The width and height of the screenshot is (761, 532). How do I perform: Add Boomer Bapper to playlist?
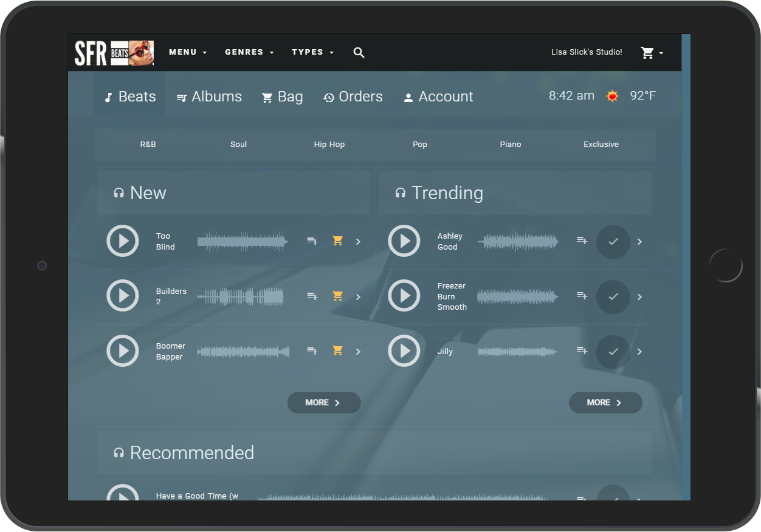pos(312,351)
